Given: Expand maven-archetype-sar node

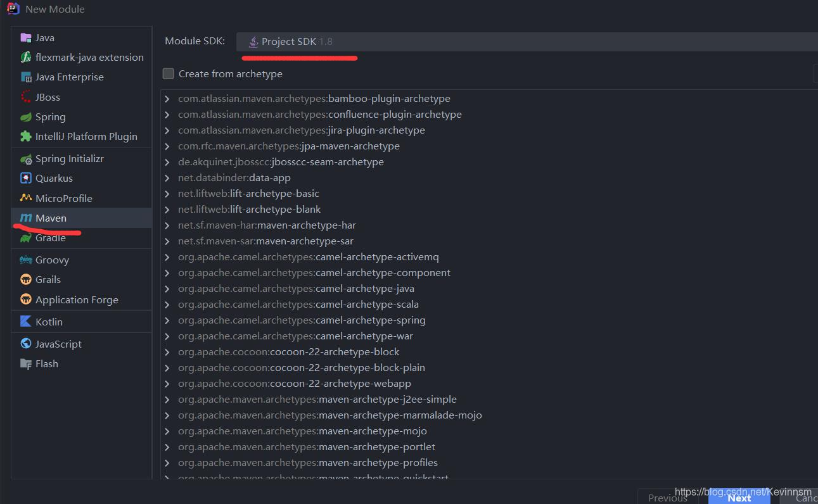Looking at the screenshot, I should (167, 241).
